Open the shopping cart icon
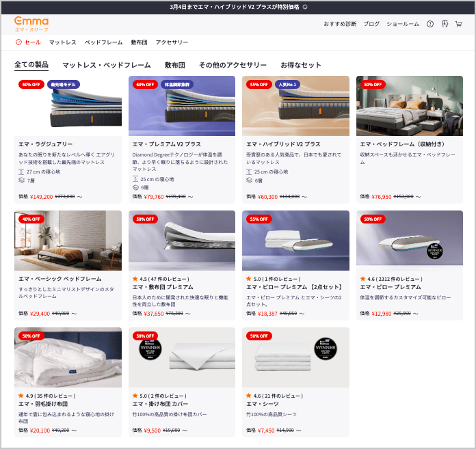476x449 pixels. pos(459,24)
